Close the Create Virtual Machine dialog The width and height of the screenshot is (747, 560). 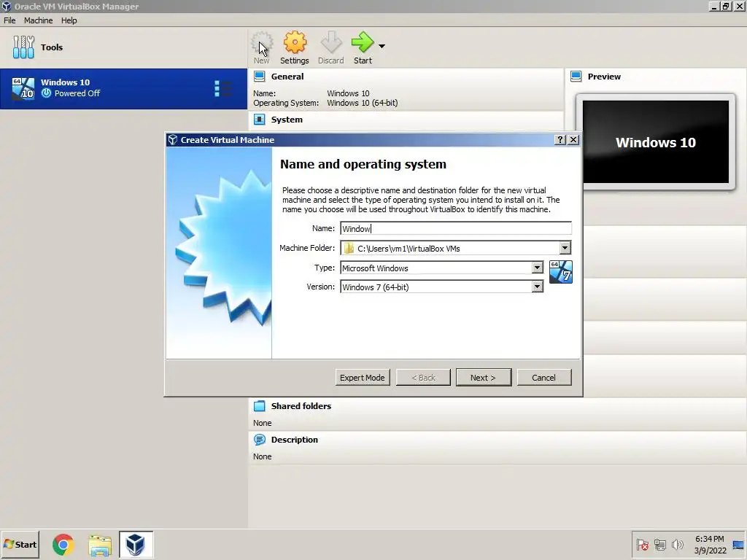pyautogui.click(x=573, y=139)
